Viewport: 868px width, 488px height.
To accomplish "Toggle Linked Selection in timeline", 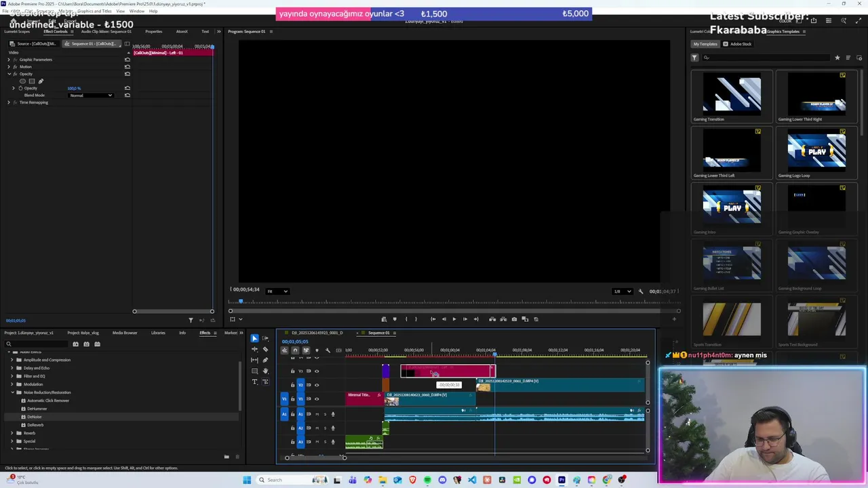I will [306, 350].
